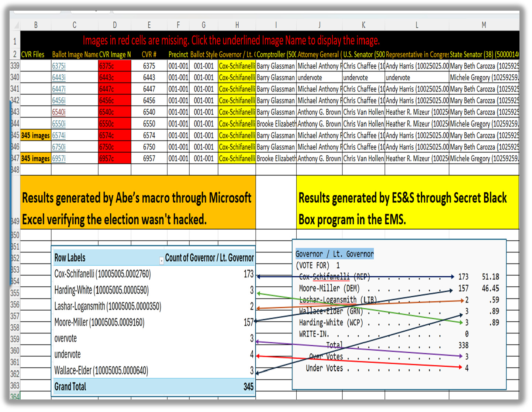532x412 pixels.
Task: Select row header 339
Action: point(15,66)
